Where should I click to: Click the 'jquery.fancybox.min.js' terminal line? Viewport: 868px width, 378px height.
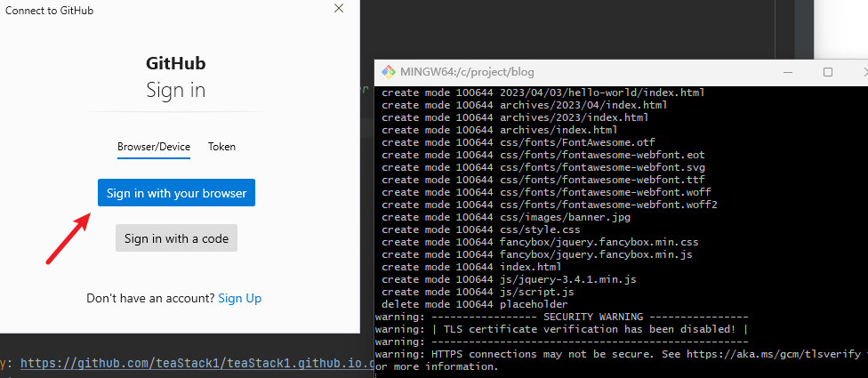(537, 254)
